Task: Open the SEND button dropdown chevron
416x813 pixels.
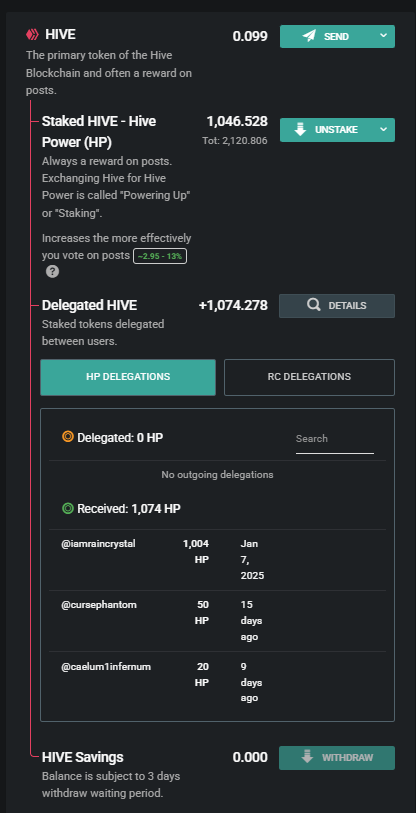Action: (x=383, y=36)
